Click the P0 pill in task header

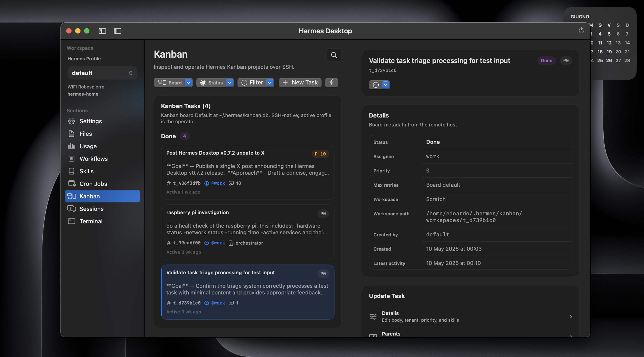566,61
